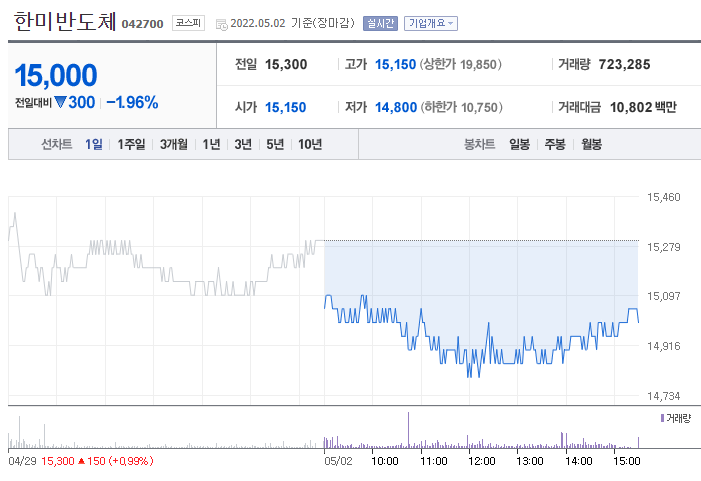
Task: Open the 기업개요 dropdown
Action: point(431,23)
